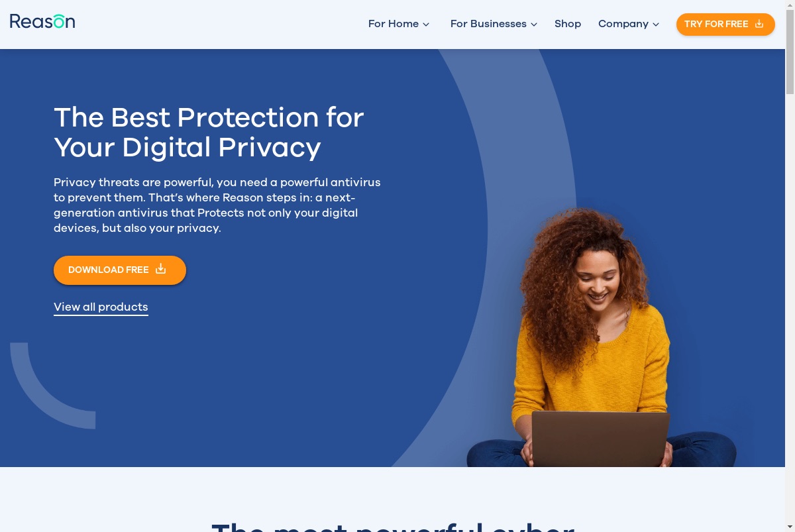795x532 pixels.
Task: Go to the Shop page
Action: coord(568,24)
